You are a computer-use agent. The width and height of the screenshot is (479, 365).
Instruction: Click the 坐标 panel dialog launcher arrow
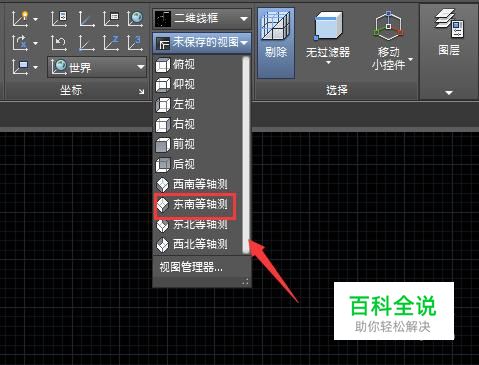[142, 91]
